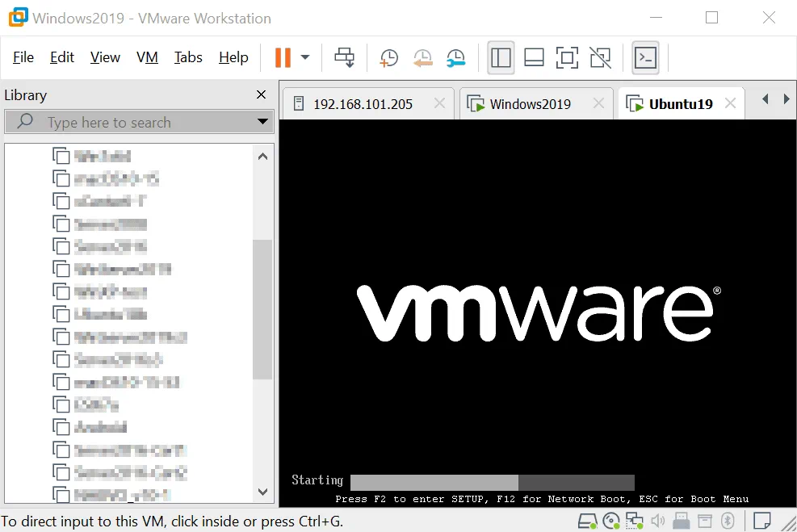Switch the VM to full screen mode
Image resolution: width=797 pixels, height=532 pixels.
pyautogui.click(x=568, y=57)
